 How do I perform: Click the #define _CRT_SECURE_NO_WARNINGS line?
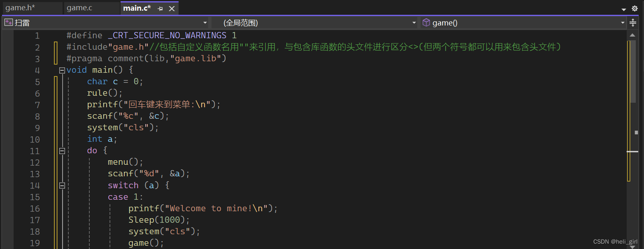coord(151,36)
